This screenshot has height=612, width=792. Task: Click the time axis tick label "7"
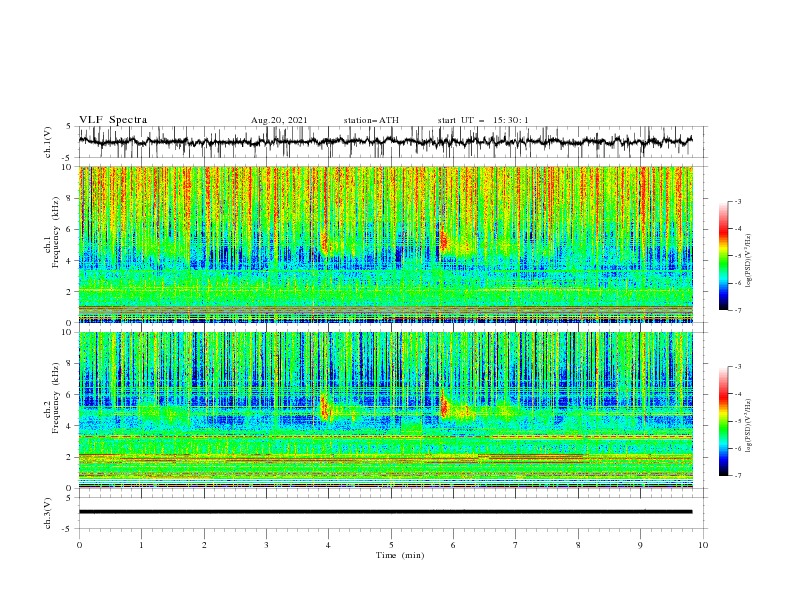516,545
